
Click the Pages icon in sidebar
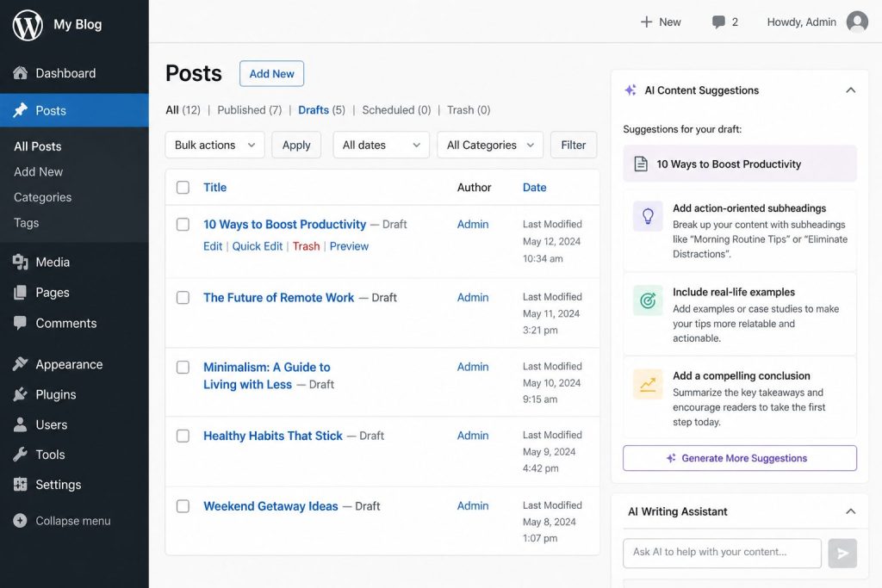coord(21,293)
